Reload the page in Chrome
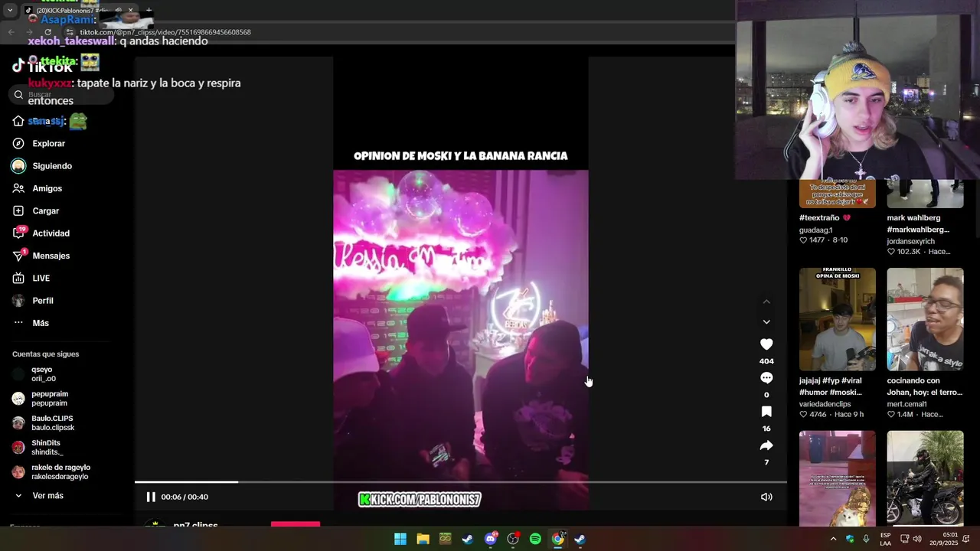This screenshot has width=980, height=551. pos(47,32)
